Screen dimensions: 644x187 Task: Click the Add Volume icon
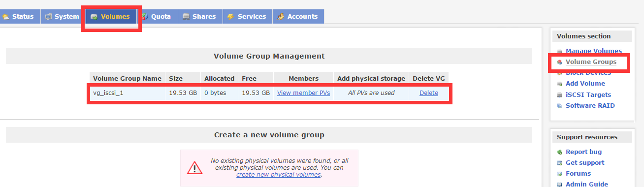coord(559,84)
